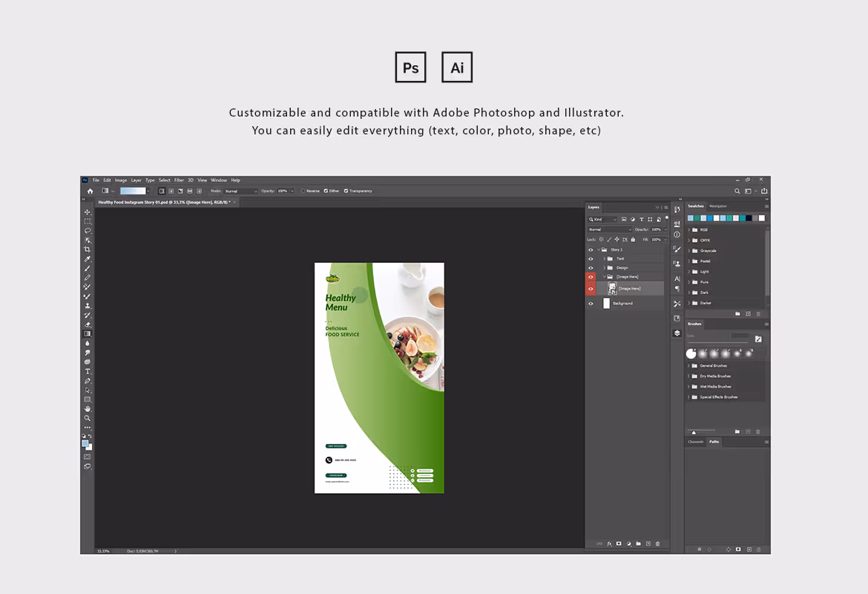Click the layer Opacity 100% field
Screen dimensions: 868x594
[x=656, y=229]
